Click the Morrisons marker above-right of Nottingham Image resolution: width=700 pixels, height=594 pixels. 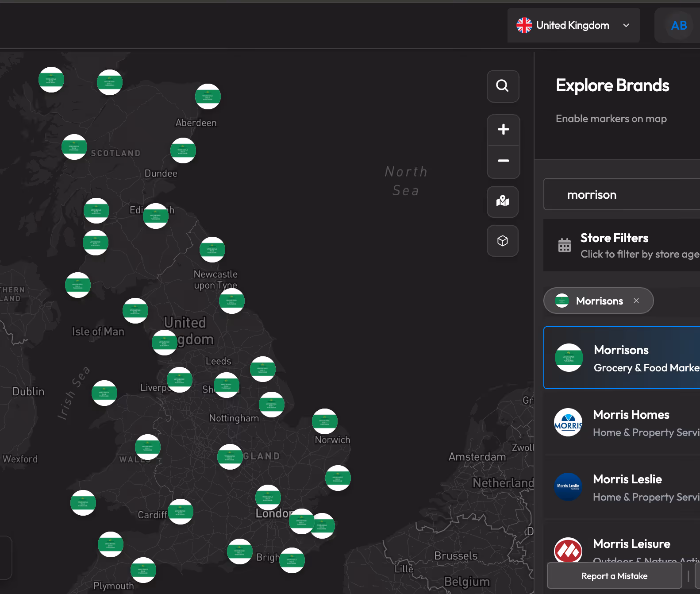point(272,405)
